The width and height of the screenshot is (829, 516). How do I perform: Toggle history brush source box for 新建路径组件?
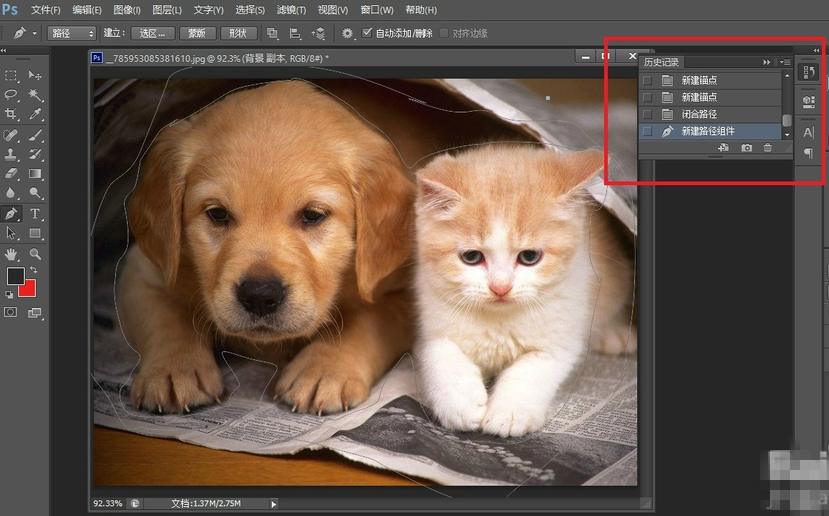pos(647,131)
